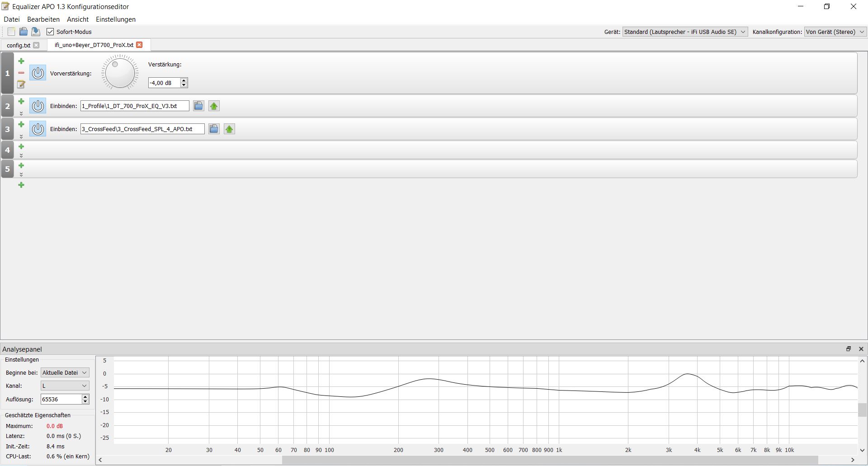Click the Auflösung field with 65536
868x466 pixels.
pyautogui.click(x=61, y=399)
